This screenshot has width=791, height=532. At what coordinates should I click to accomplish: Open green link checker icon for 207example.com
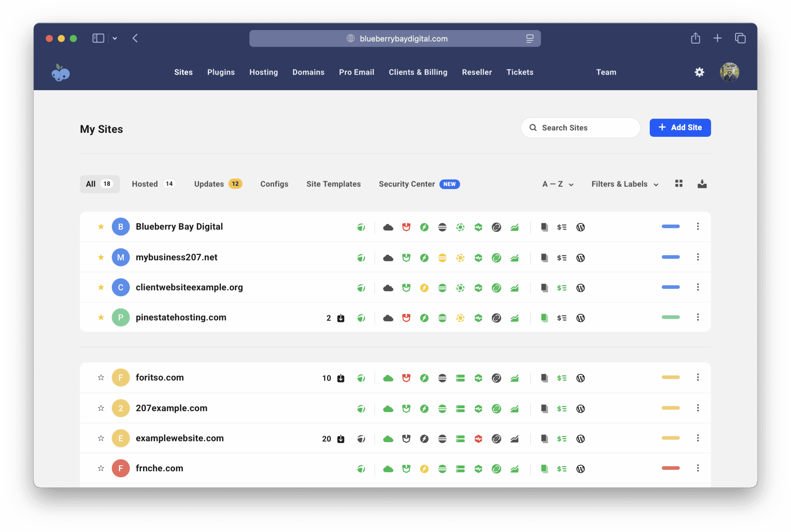coord(496,408)
